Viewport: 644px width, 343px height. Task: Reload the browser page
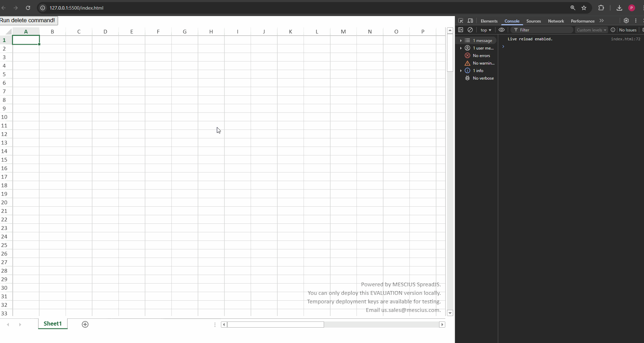click(x=28, y=8)
